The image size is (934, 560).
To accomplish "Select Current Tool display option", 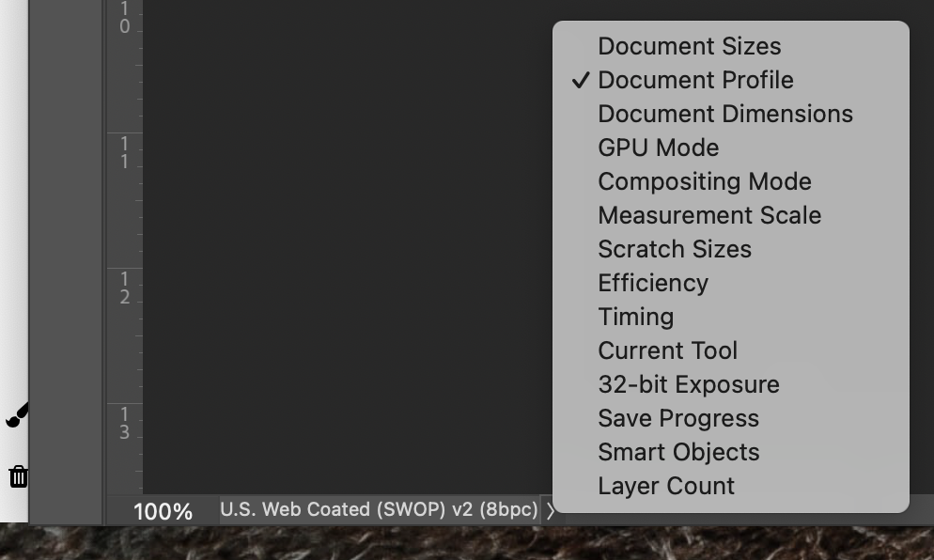I will pos(667,350).
